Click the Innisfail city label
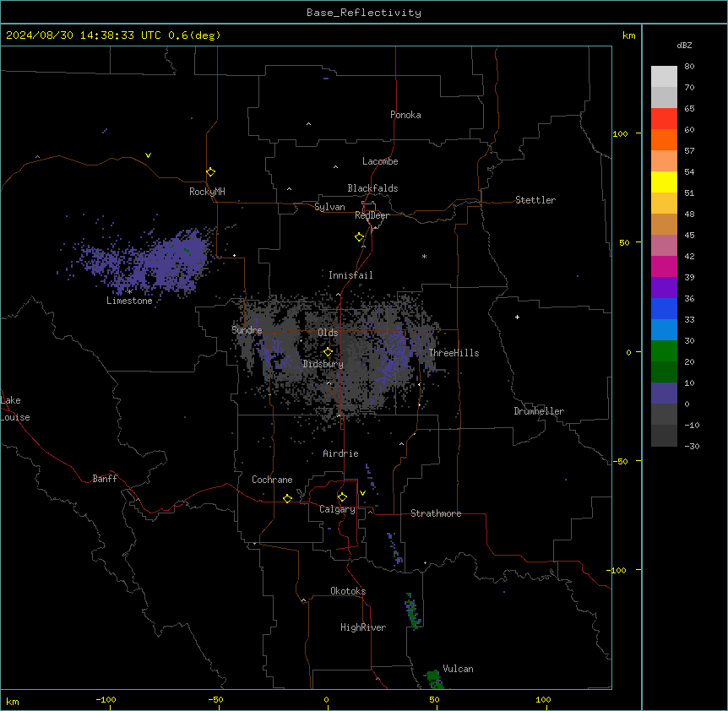This screenshot has height=711, width=728. (350, 275)
